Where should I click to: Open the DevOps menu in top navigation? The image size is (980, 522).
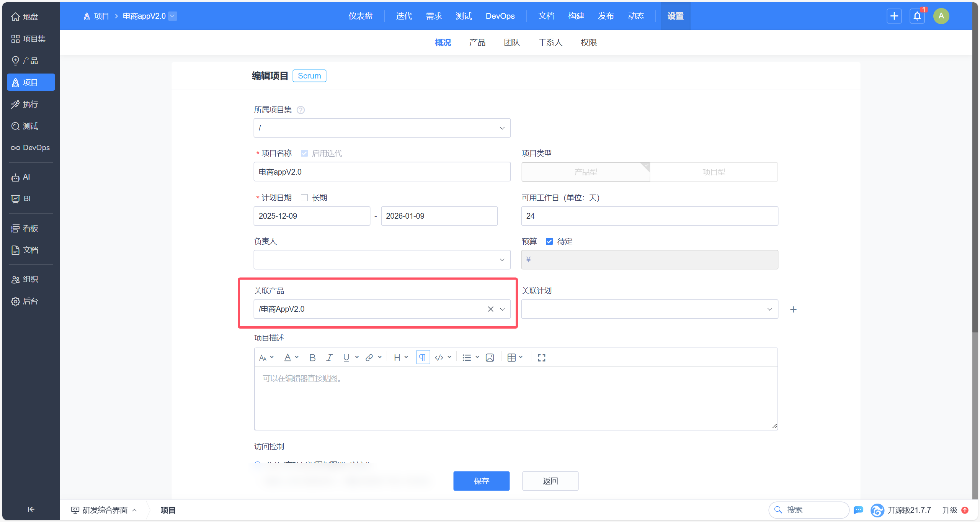pos(500,16)
